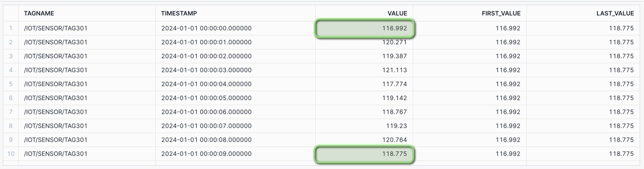This screenshot has width=644, height=169.
Task: Select row number 5
Action: click(x=11, y=84)
